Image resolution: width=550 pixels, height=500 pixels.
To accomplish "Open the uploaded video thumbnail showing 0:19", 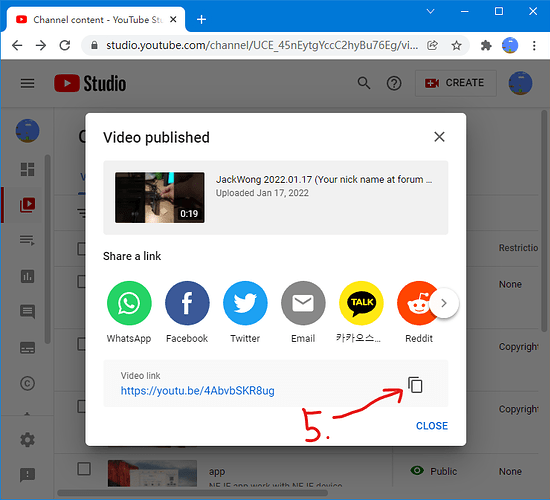I will coord(160,198).
